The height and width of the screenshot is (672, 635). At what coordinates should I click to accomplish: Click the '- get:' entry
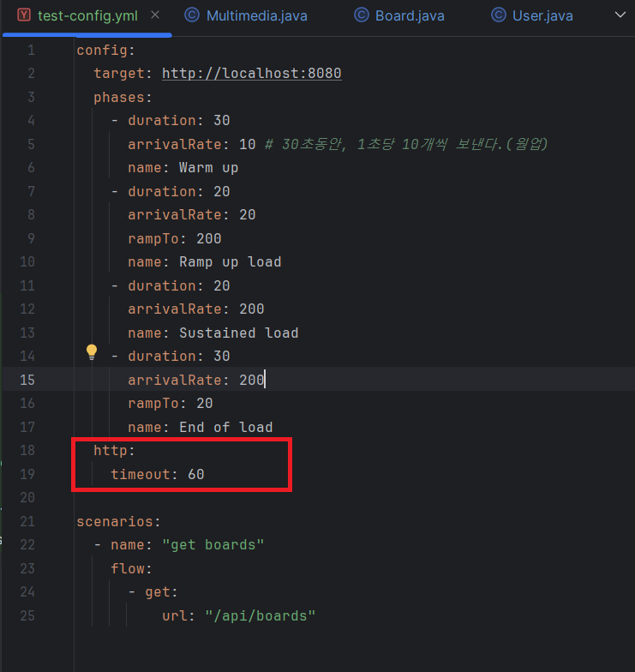pyautogui.click(x=153, y=591)
